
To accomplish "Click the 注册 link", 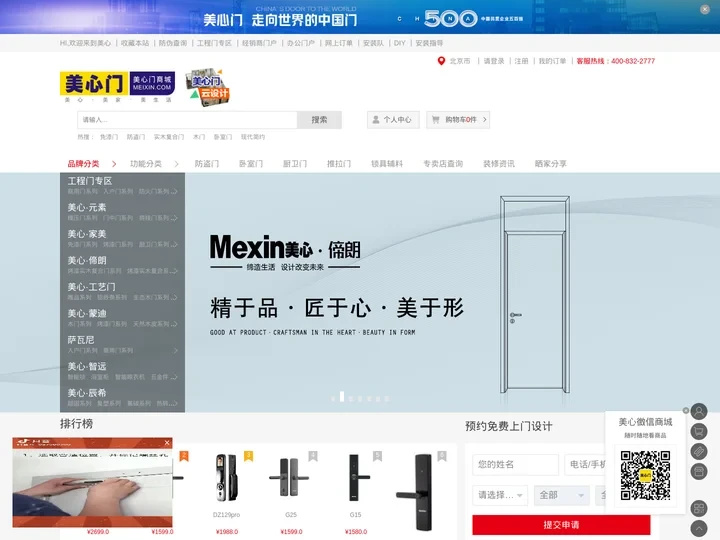I will [521, 61].
